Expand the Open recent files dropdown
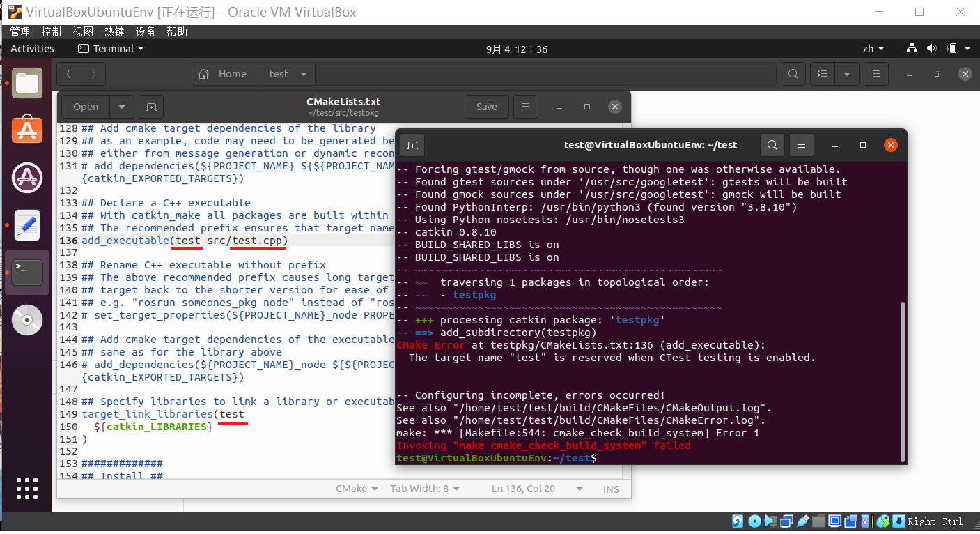 pyautogui.click(x=122, y=107)
